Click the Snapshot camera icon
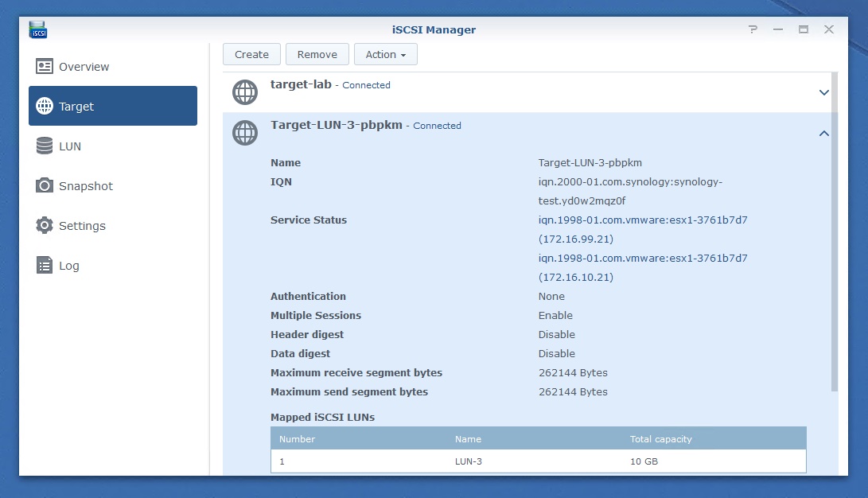Image resolution: width=868 pixels, height=498 pixels. [45, 186]
